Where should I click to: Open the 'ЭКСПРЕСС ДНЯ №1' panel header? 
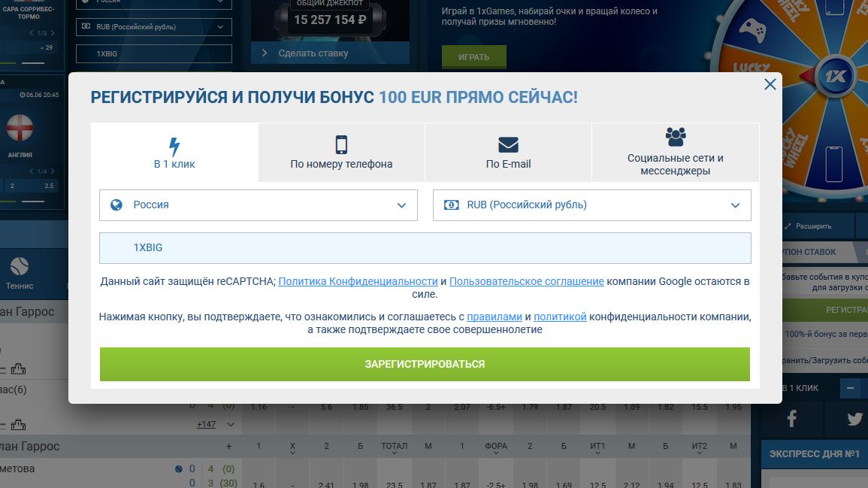pyautogui.click(x=815, y=453)
